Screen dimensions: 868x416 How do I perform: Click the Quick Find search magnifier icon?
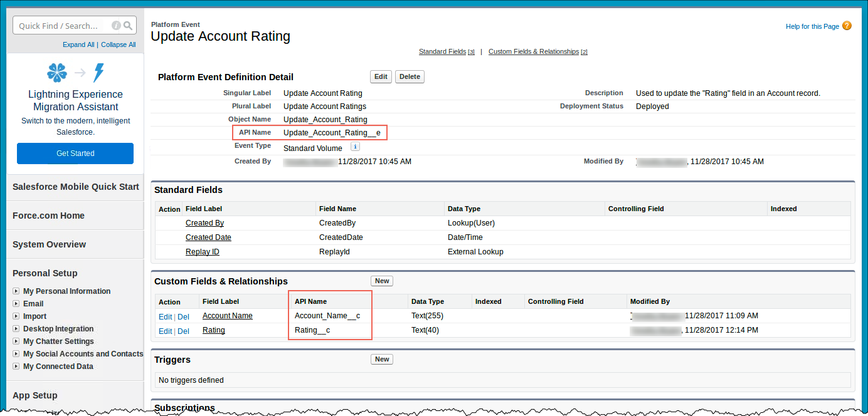128,26
